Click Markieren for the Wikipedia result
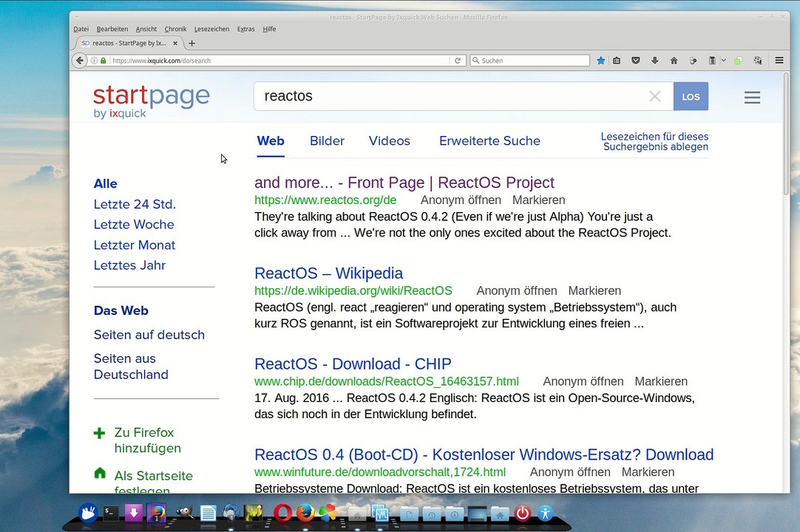800x532 pixels. click(594, 290)
